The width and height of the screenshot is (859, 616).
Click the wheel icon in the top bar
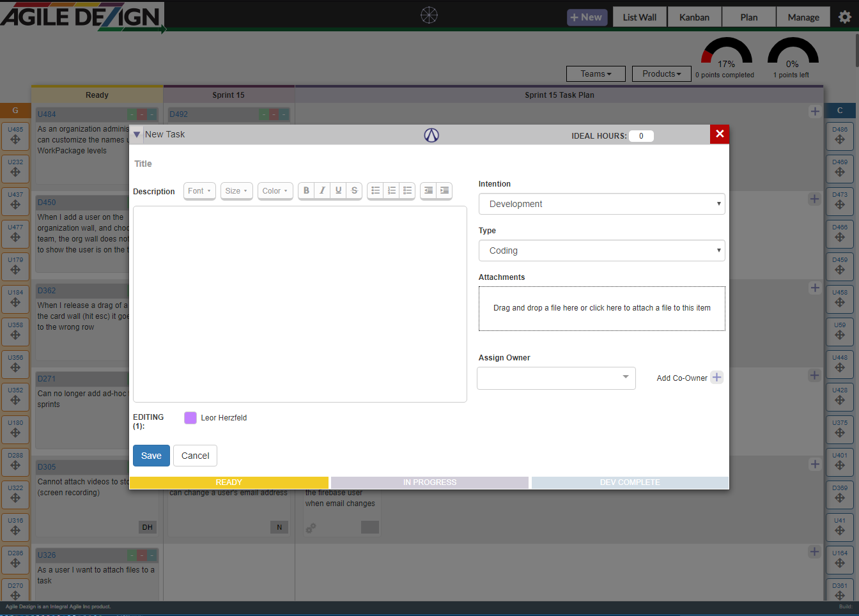coord(429,15)
